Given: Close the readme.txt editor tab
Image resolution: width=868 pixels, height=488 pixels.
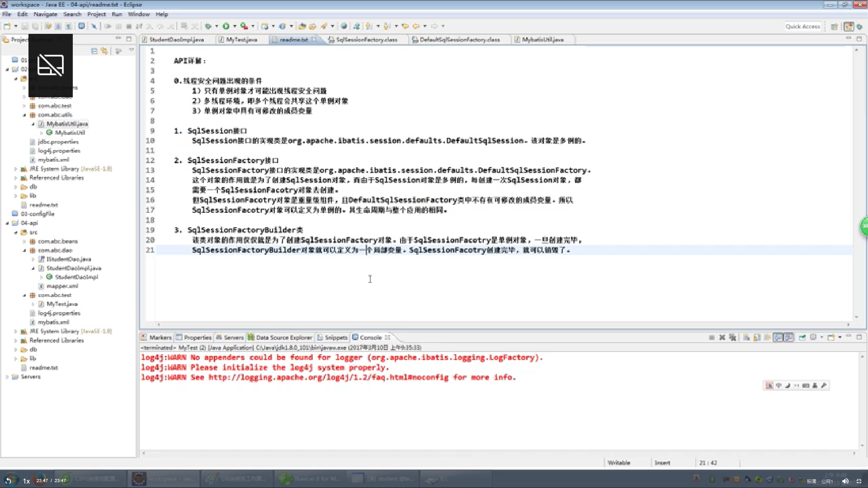Looking at the screenshot, I should tap(314, 40).
